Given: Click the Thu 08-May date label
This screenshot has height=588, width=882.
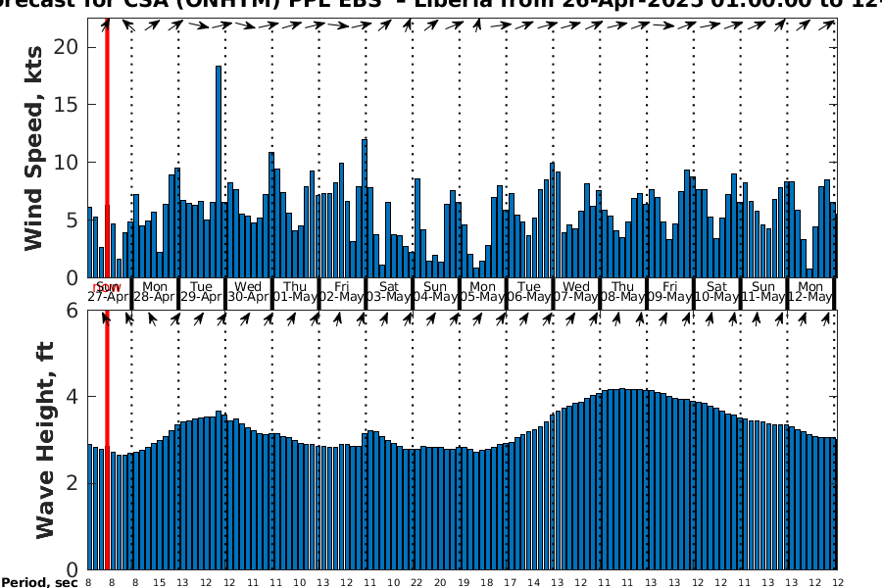Looking at the screenshot, I should pyautogui.click(x=622, y=292).
